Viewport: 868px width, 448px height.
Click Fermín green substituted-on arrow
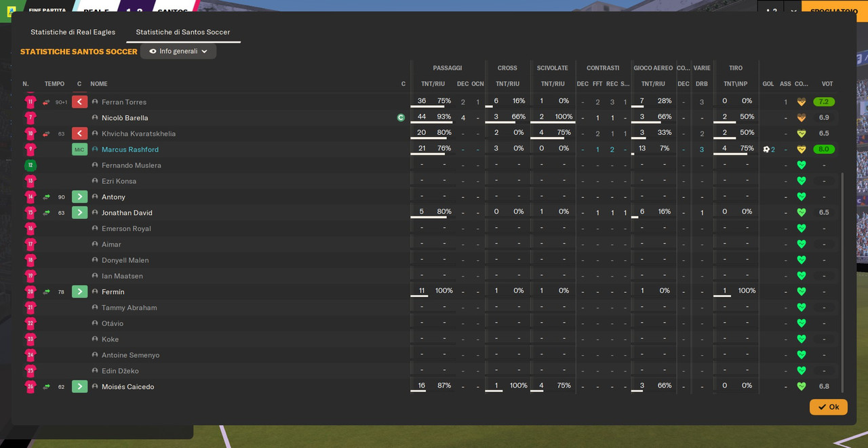(79, 291)
